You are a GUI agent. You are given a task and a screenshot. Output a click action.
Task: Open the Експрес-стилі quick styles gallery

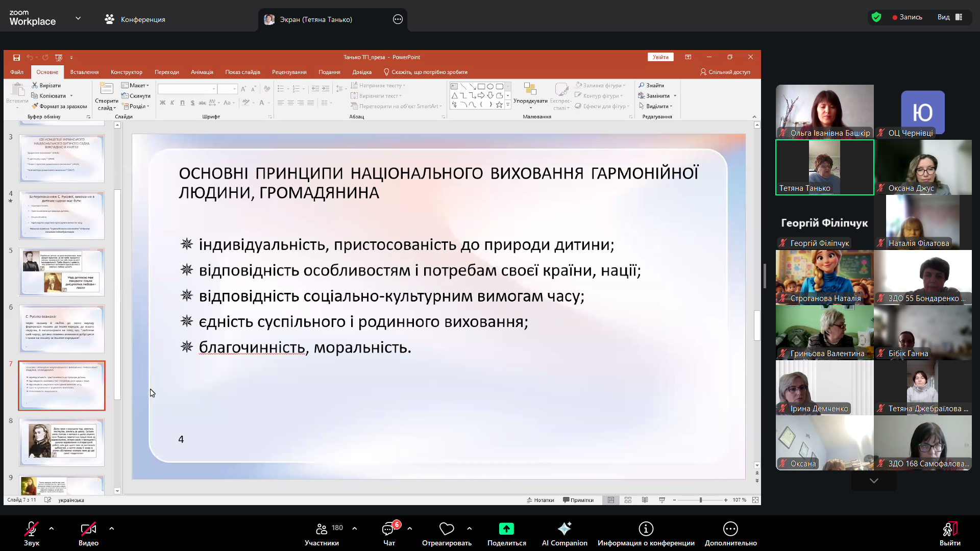[x=561, y=96]
